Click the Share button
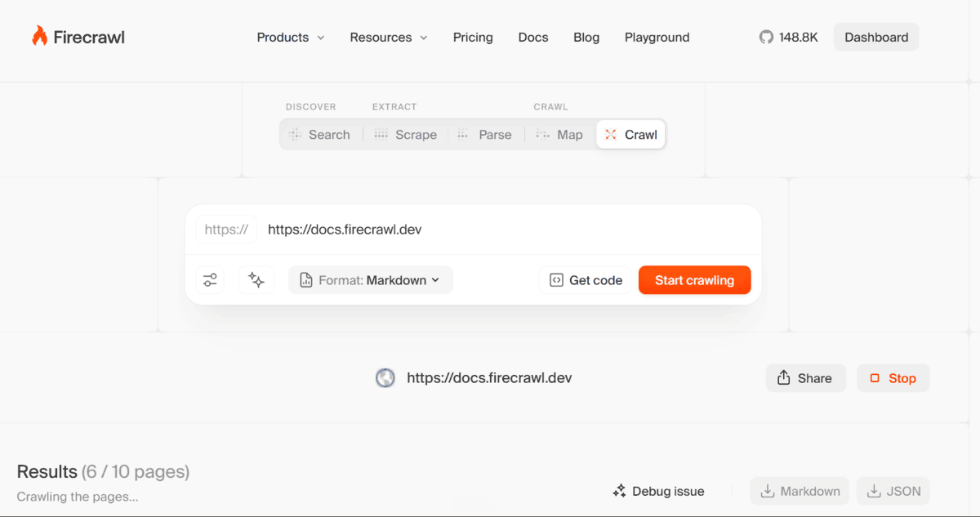This screenshot has height=517, width=980. point(806,378)
